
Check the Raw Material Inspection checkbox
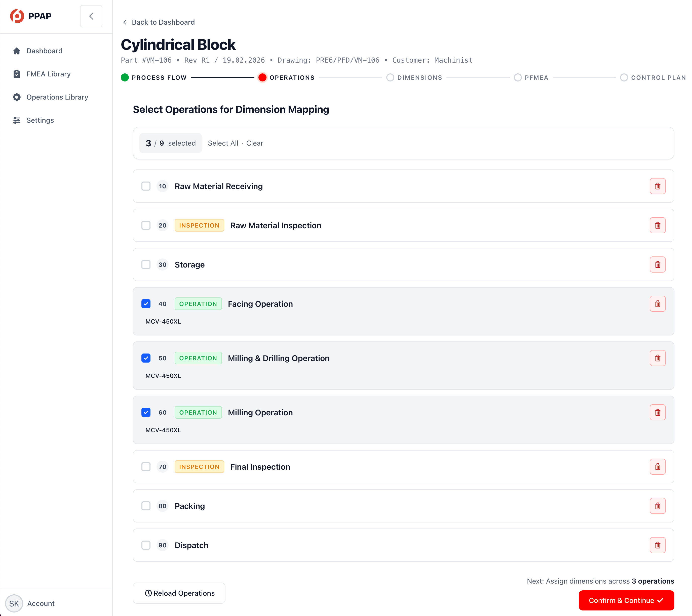tap(146, 226)
